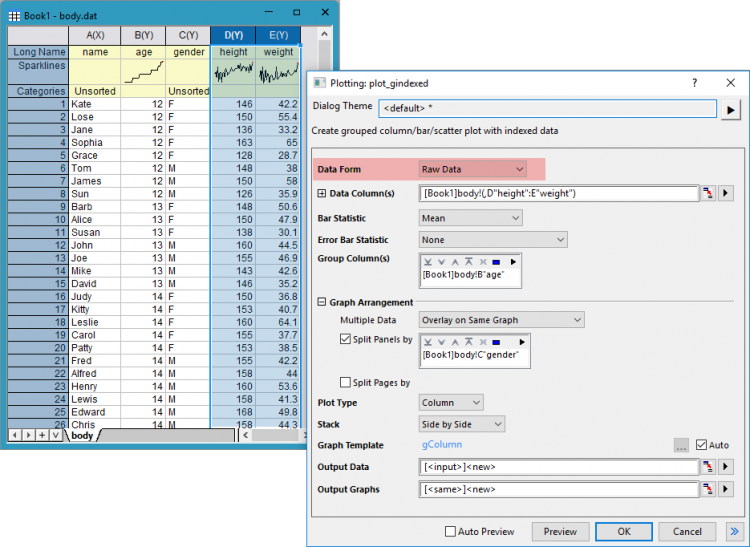Open Output Data flyout arrow button
The image size is (750, 547).
726,467
